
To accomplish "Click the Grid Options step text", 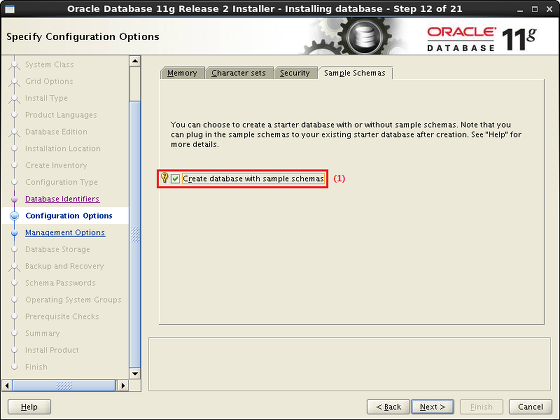I will 49,81.
